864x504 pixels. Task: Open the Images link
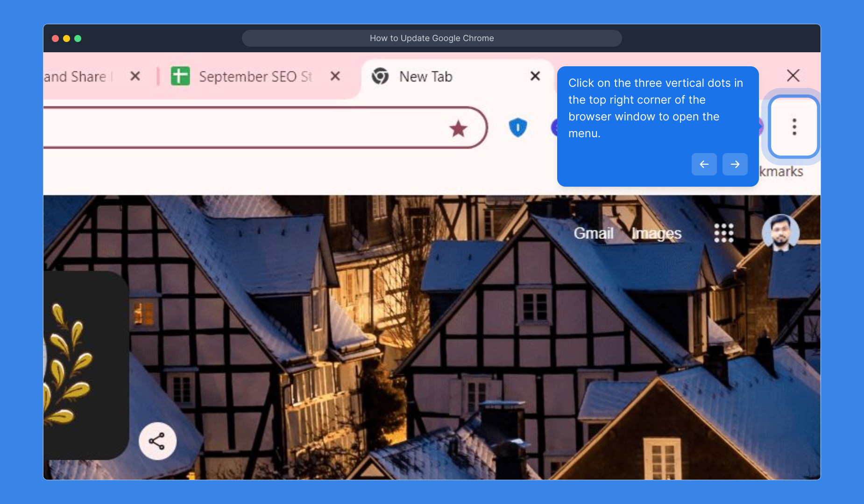click(656, 233)
